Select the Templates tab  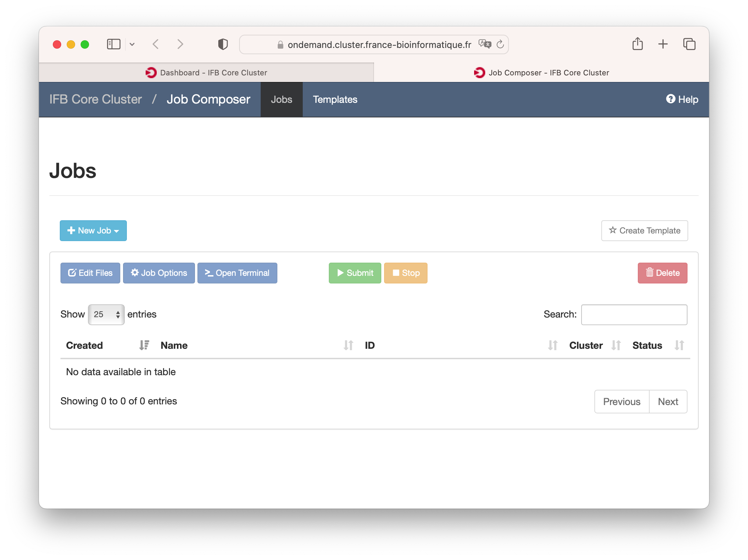[x=335, y=99]
